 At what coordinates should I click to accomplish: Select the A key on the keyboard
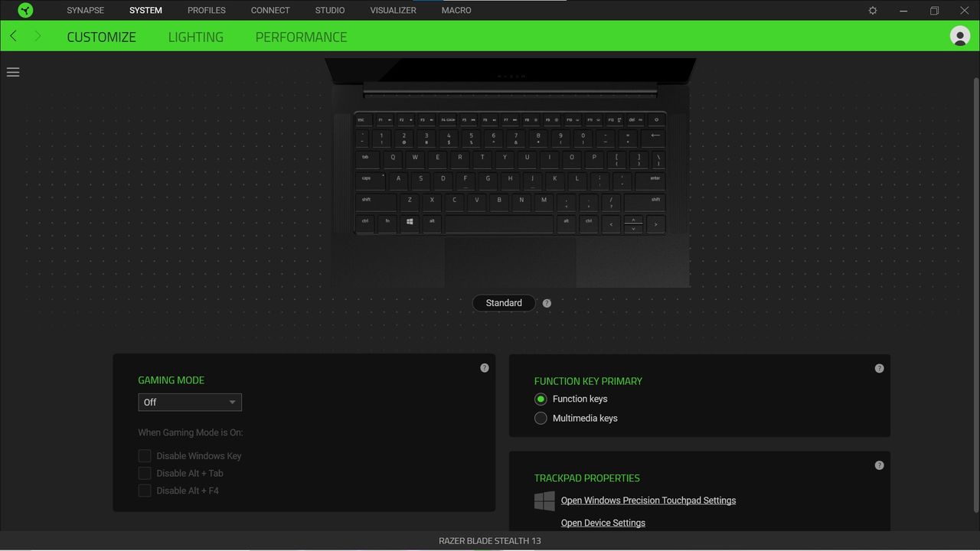coord(398,181)
